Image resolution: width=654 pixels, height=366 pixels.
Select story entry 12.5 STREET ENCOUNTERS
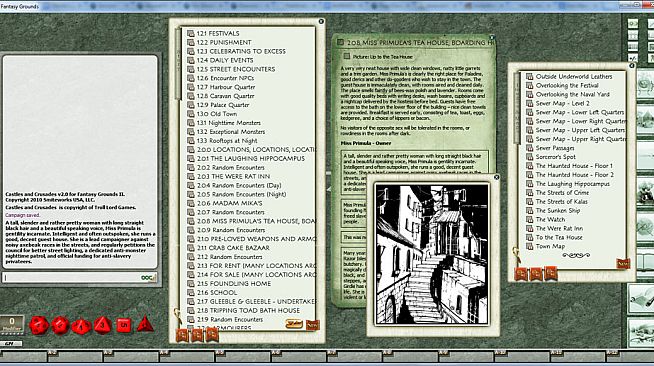[236, 69]
